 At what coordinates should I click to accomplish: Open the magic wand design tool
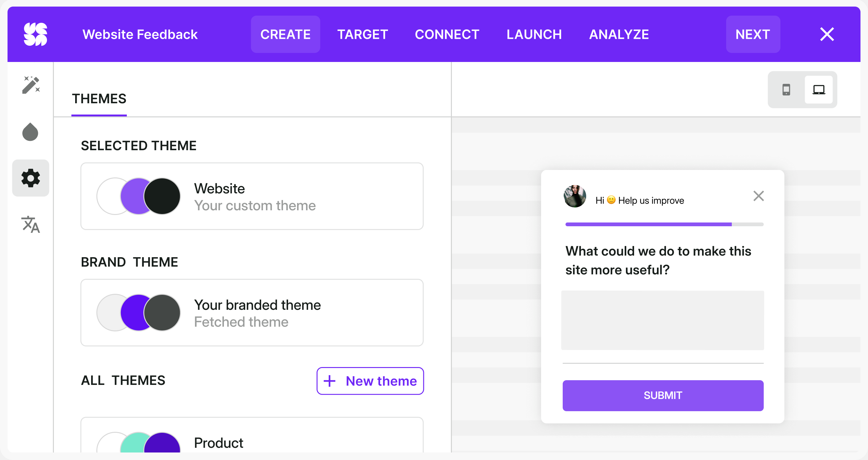tap(31, 85)
